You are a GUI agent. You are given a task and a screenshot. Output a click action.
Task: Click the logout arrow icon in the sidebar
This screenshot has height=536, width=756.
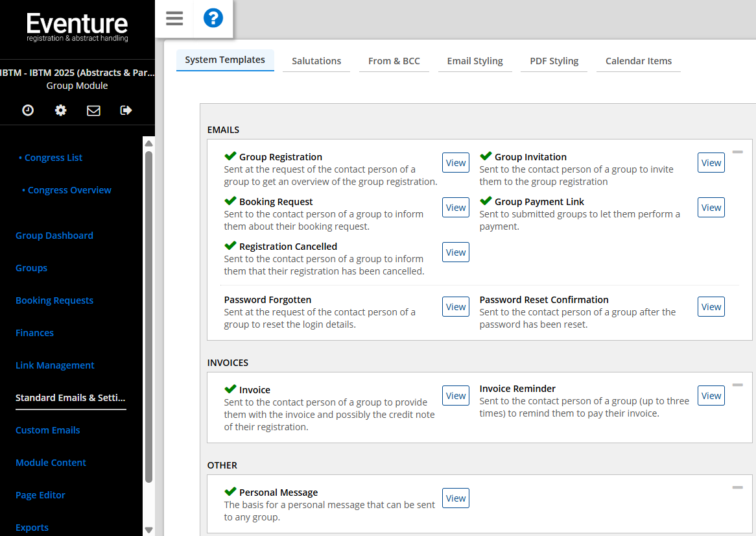coord(126,110)
